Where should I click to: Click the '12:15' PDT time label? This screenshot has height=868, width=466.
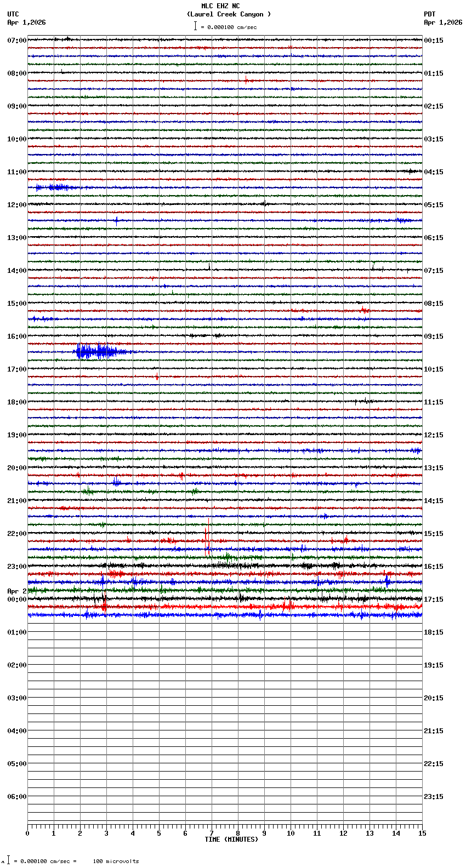tap(434, 435)
